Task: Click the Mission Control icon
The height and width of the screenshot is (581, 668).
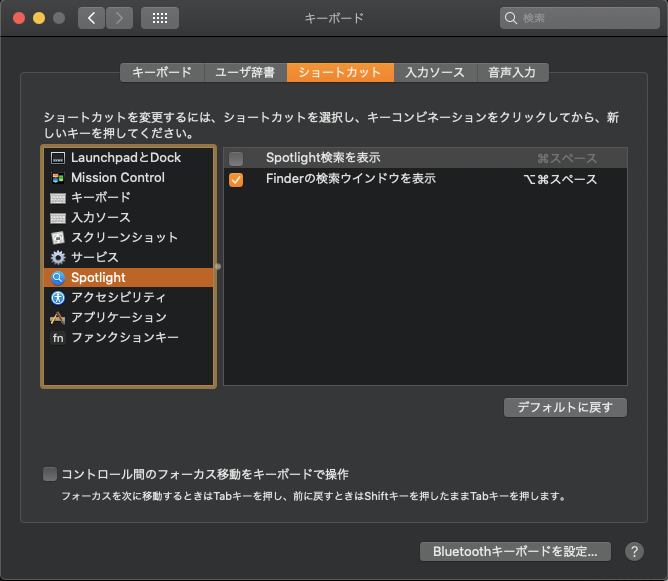Action: click(58, 178)
